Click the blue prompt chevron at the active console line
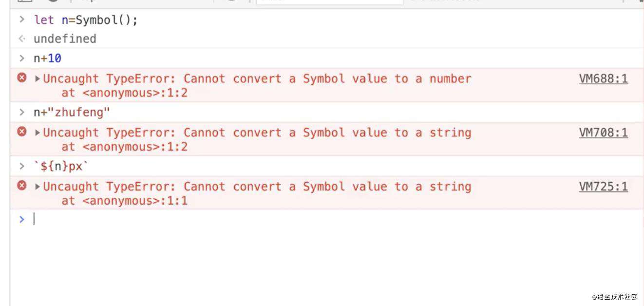This screenshot has height=306, width=644. 21,219
